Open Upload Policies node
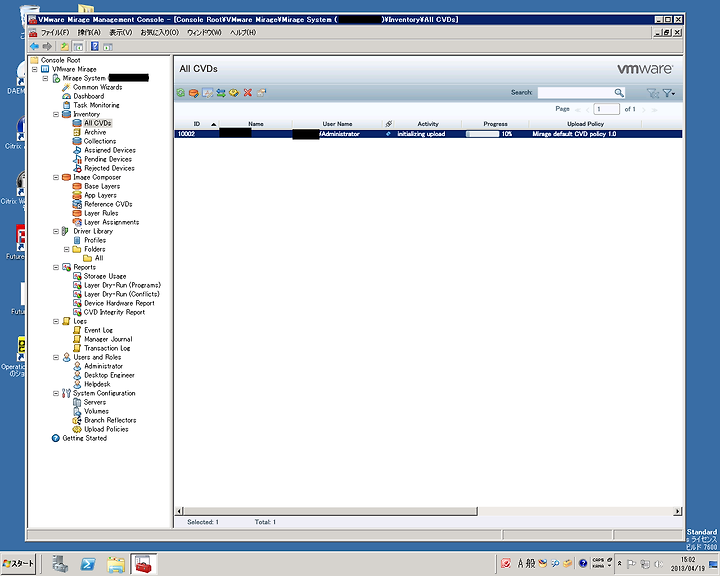Screen dimensions: 720x576 (x=106, y=429)
